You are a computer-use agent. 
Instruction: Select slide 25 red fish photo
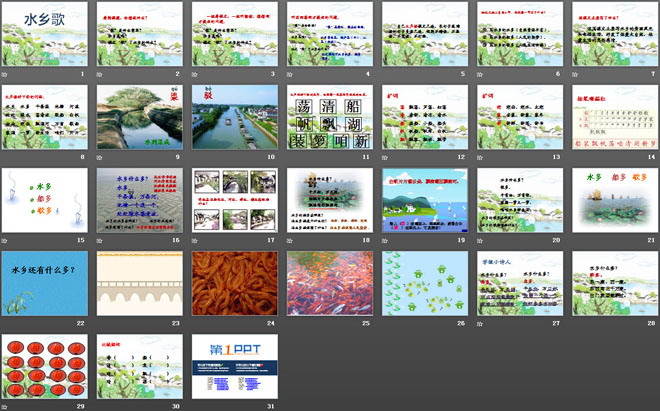[x=330, y=283]
